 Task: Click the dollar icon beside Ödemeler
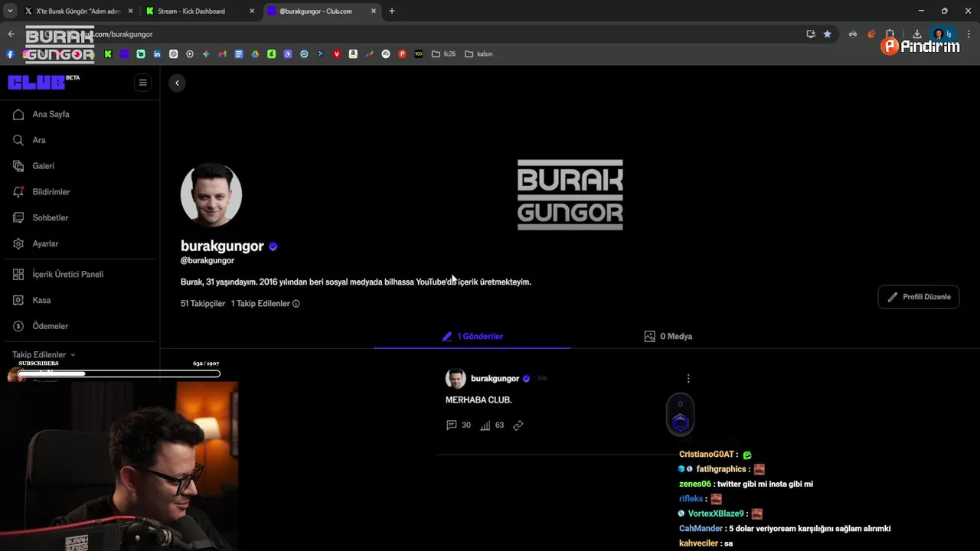(x=18, y=326)
